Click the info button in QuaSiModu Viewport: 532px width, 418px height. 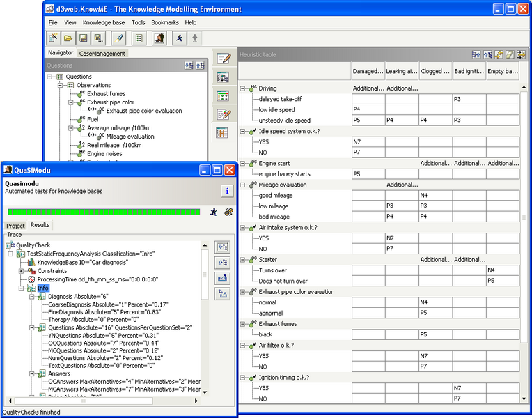227,191
